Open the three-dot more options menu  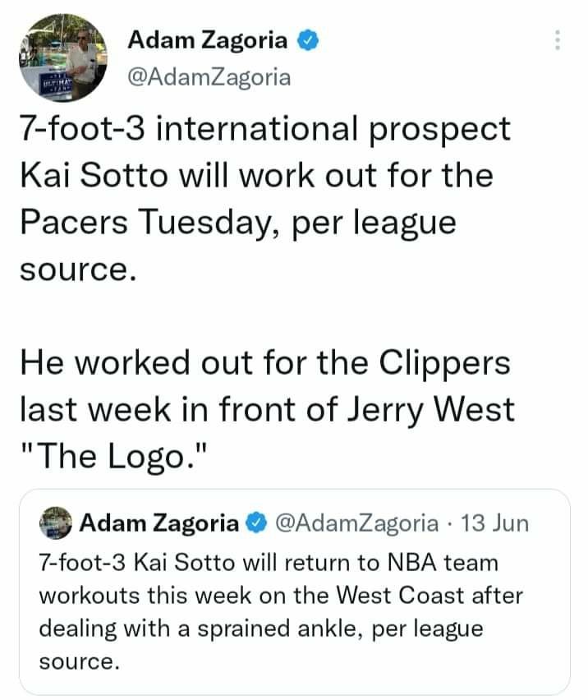(x=558, y=40)
